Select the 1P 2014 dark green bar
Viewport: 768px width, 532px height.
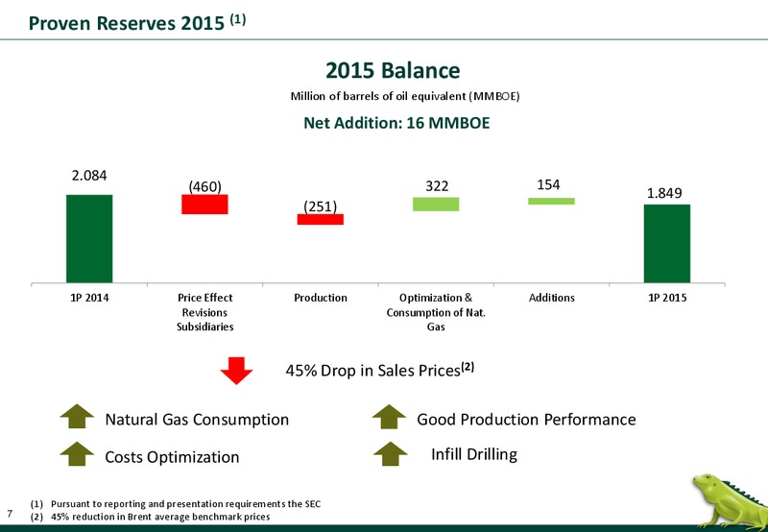pyautogui.click(x=89, y=238)
